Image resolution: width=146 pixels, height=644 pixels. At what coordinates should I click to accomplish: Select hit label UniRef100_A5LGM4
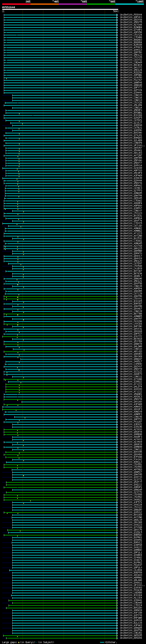131,105
